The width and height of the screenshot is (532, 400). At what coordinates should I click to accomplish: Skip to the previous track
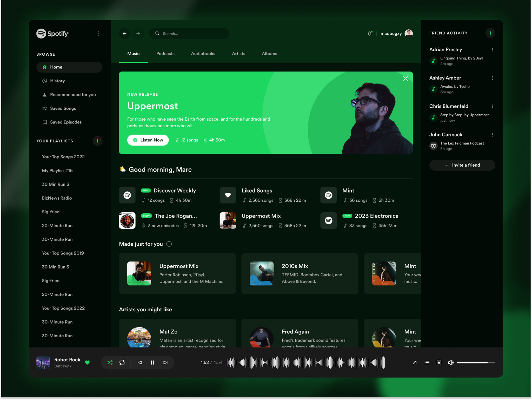(x=139, y=363)
